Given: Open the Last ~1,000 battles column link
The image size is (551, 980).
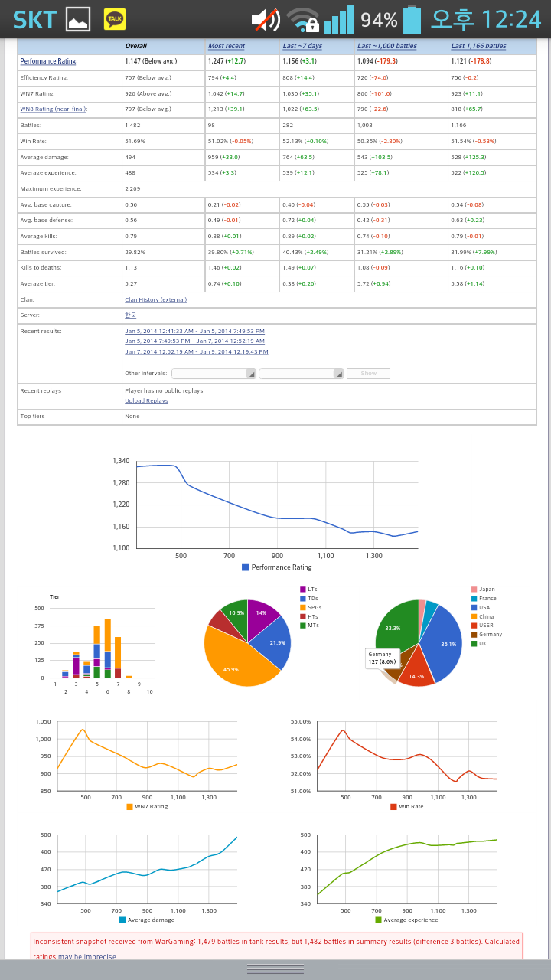Looking at the screenshot, I should point(386,46).
